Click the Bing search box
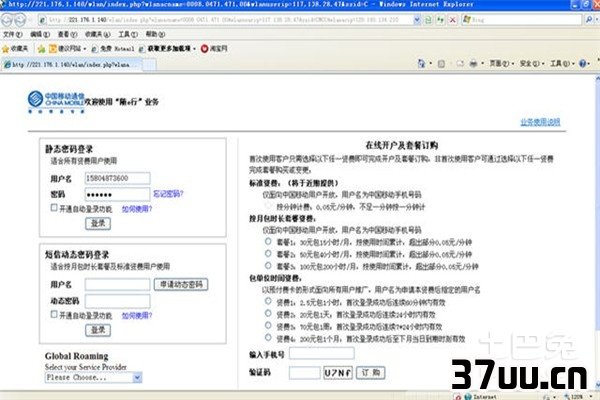The height and width of the screenshot is (400, 600). click(522, 20)
